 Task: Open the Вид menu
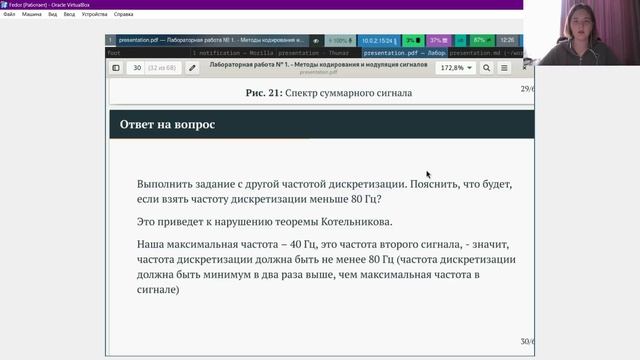click(53, 14)
